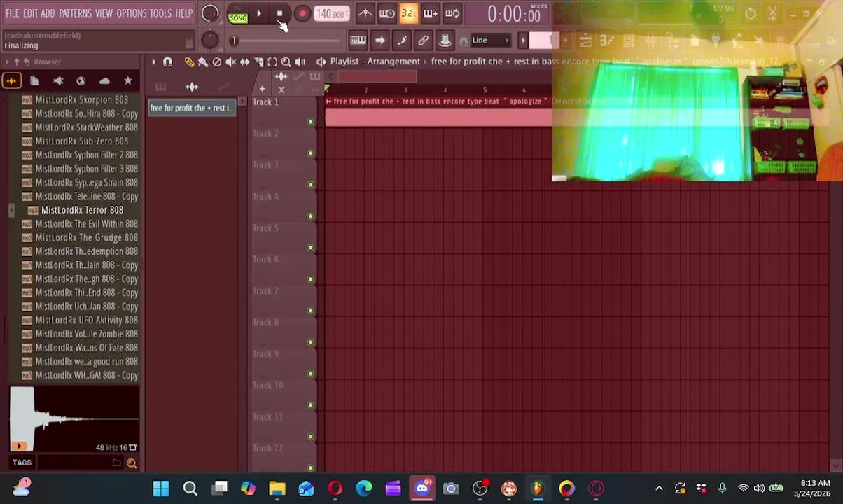Click the master pitch knob
Image resolution: width=843 pixels, height=504 pixels.
(x=209, y=40)
